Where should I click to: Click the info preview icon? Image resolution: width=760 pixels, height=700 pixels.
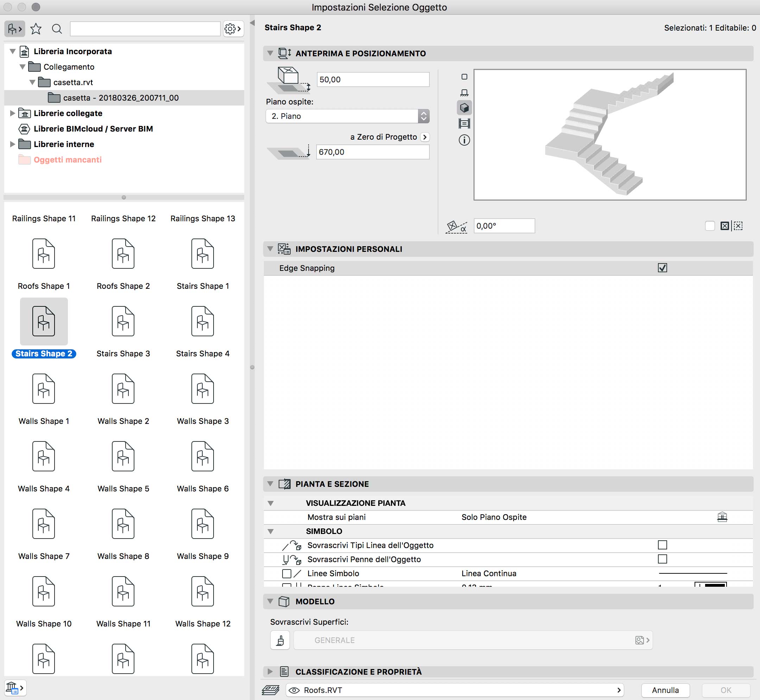pyautogui.click(x=464, y=140)
